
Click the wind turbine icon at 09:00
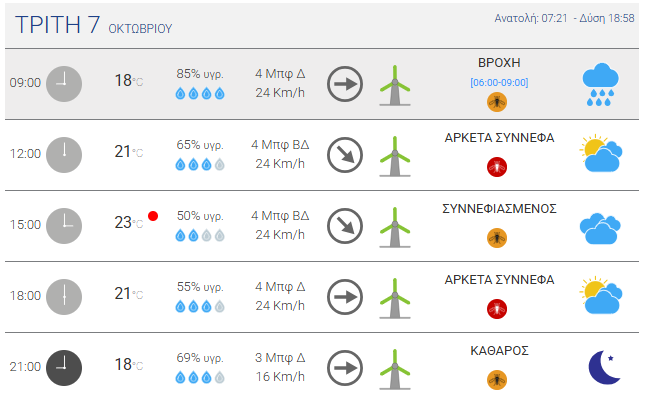(395, 85)
